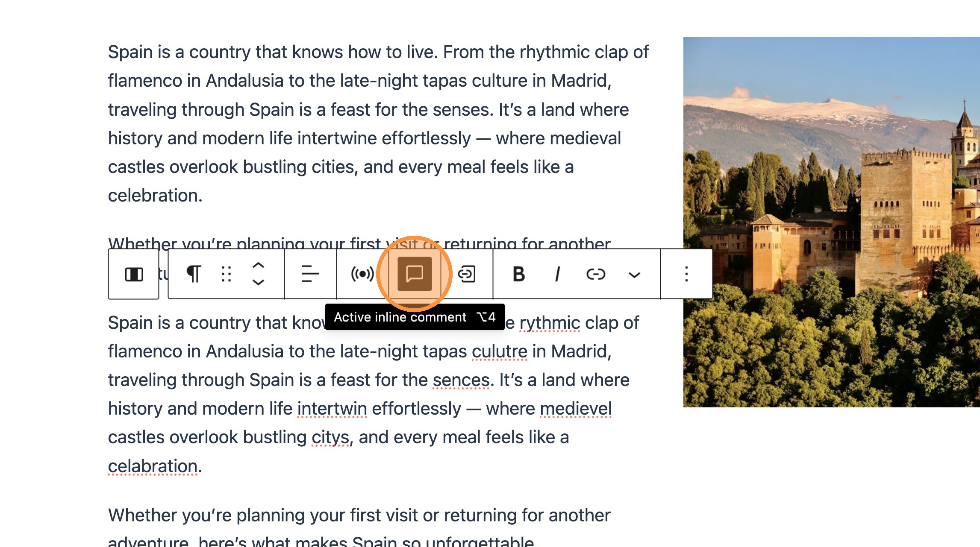Image resolution: width=980 pixels, height=547 pixels.
Task: Click the boxed arrow toolbar icon
Action: click(x=466, y=274)
